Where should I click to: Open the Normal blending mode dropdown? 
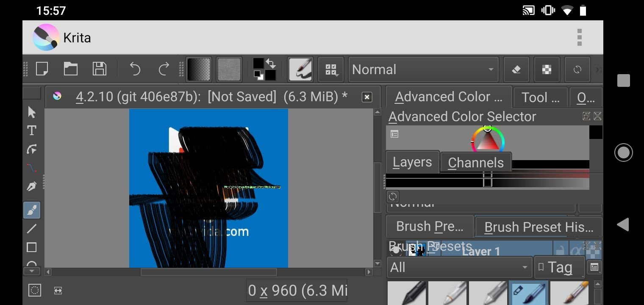(x=423, y=69)
